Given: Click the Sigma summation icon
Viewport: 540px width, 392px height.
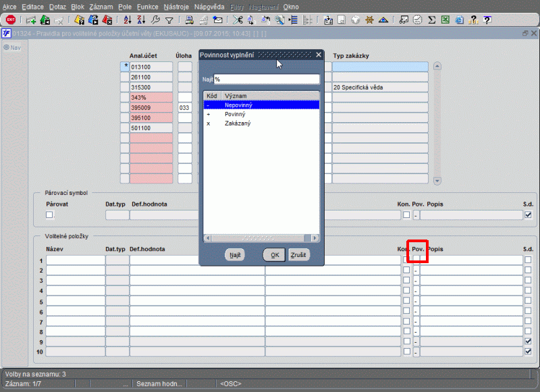Looking at the screenshot, I should 431,20.
